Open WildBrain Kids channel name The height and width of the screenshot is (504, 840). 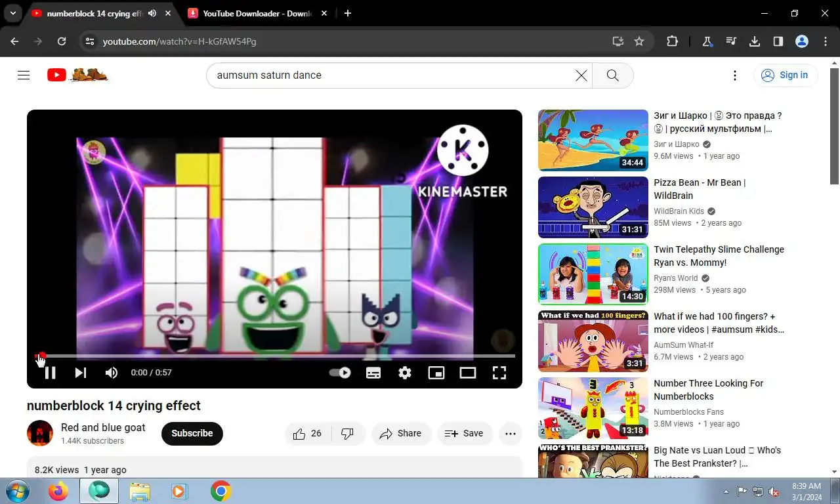pos(679,211)
